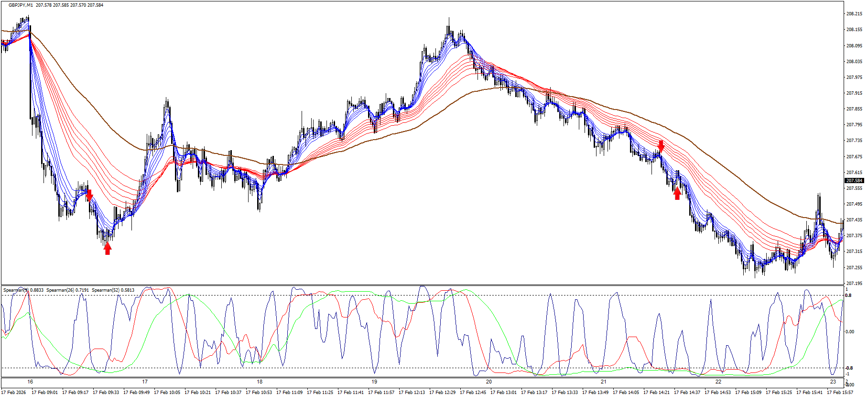Image resolution: width=868 pixels, height=405 pixels.
Task: Click the red down arrow near 09:17
Action: coord(89,196)
